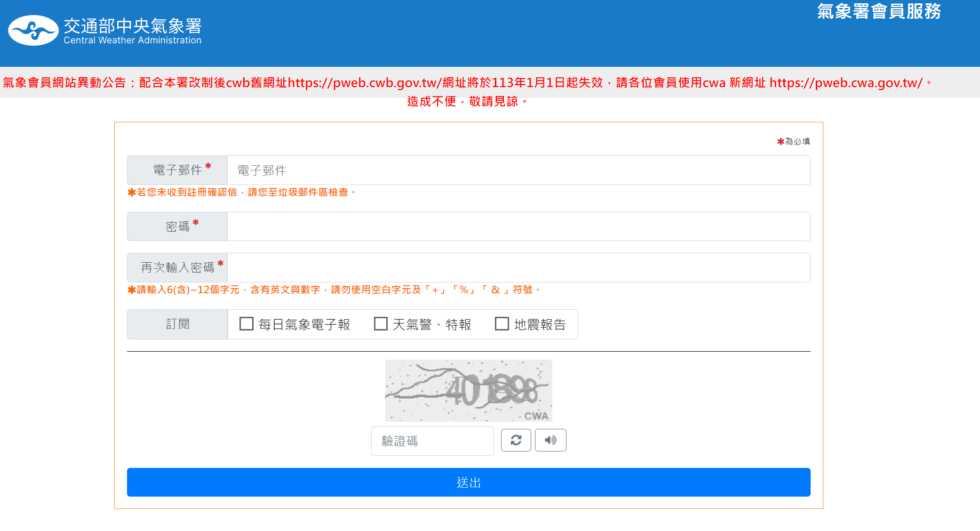Image resolution: width=980 pixels, height=531 pixels.
Task: Refresh the captcha image
Action: tap(516, 440)
